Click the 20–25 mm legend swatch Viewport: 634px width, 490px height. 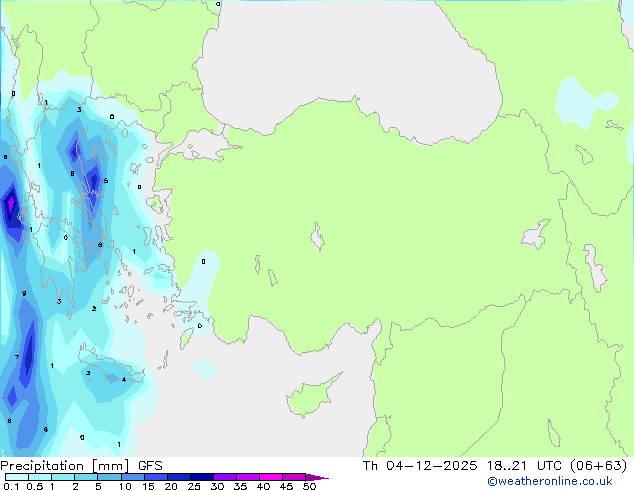click(x=178, y=477)
